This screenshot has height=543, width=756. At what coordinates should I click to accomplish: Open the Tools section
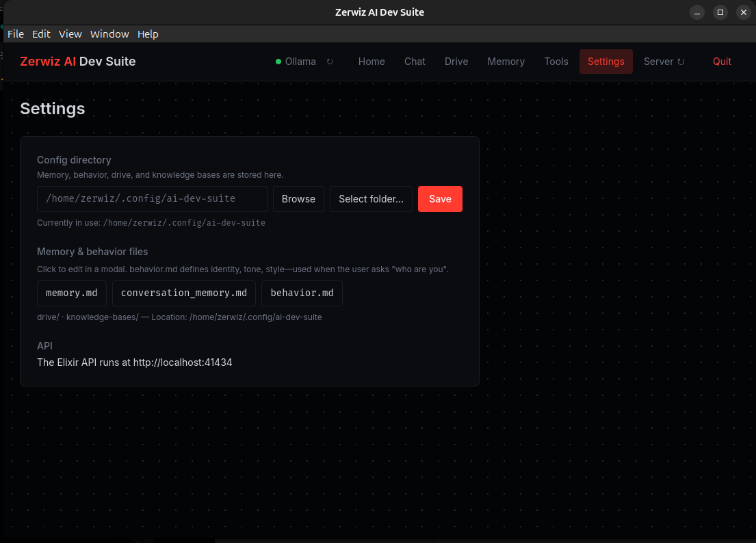(556, 62)
